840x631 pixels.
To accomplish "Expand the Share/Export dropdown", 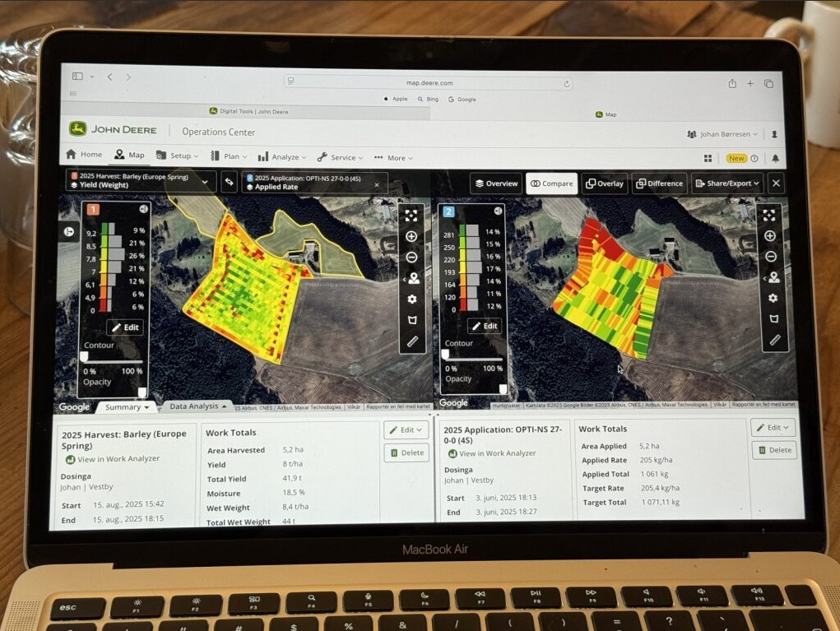I will (x=727, y=183).
